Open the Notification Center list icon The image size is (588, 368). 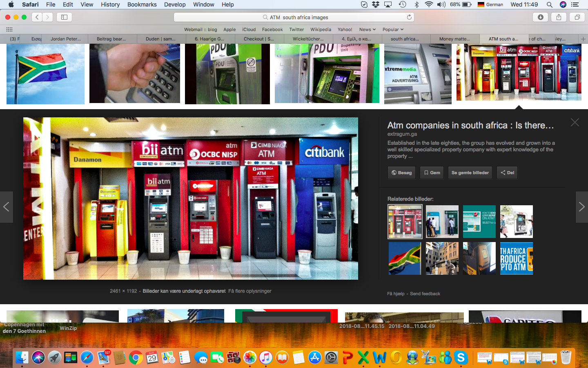point(575,4)
